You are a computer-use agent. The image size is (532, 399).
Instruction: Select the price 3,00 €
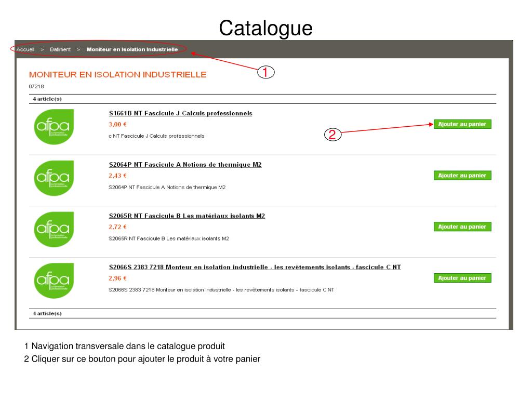point(118,125)
